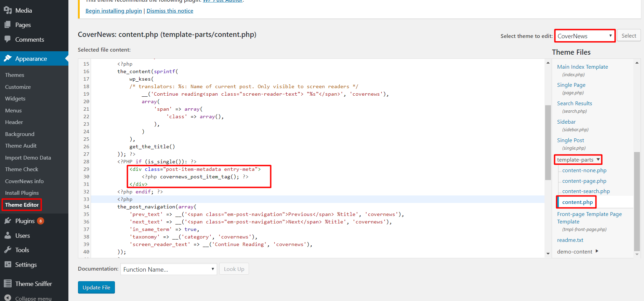This screenshot has width=644, height=301.
Task: Click the covernews_post_item_tag code line
Action: 195,177
